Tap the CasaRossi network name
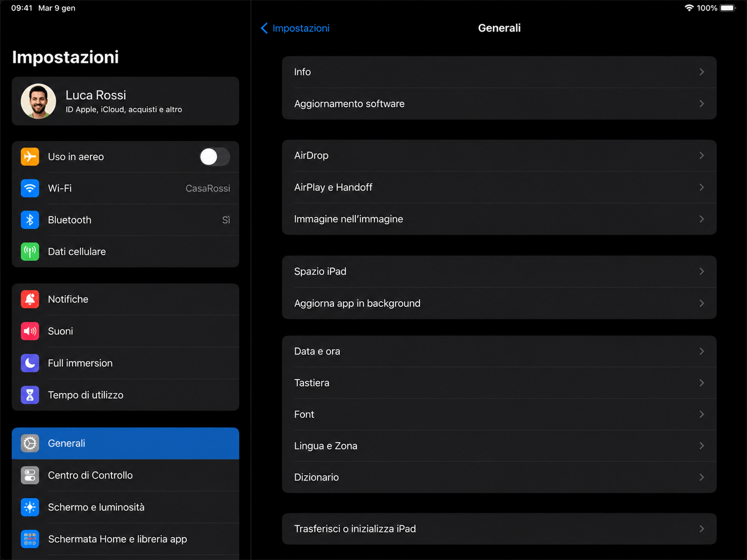This screenshot has height=560, width=747. pyautogui.click(x=208, y=189)
